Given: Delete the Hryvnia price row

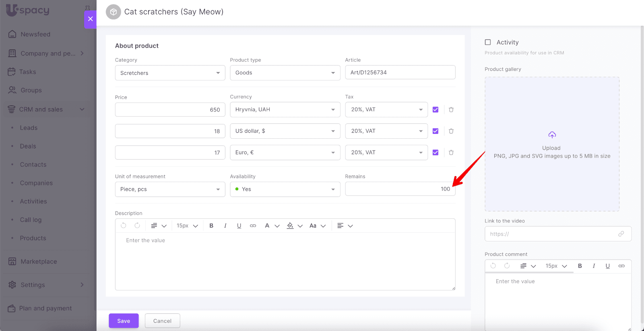Looking at the screenshot, I should click(x=451, y=109).
